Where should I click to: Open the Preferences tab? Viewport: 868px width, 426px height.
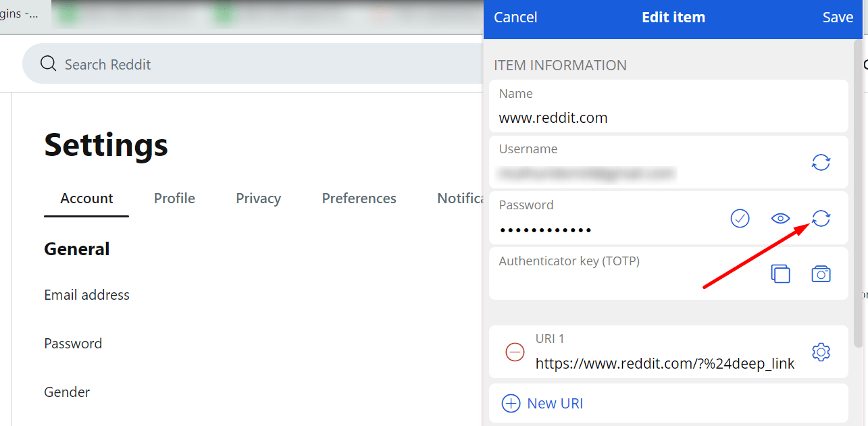click(x=359, y=198)
